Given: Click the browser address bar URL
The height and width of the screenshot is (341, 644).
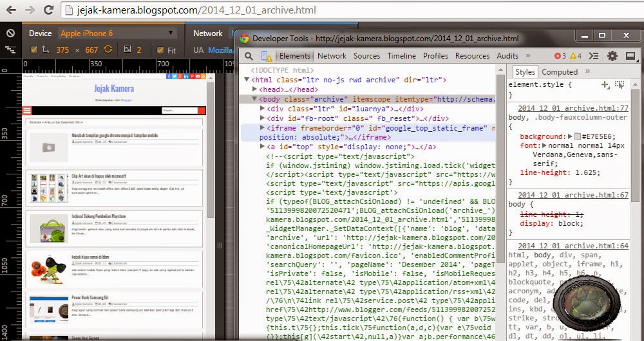Looking at the screenshot, I should [x=196, y=10].
